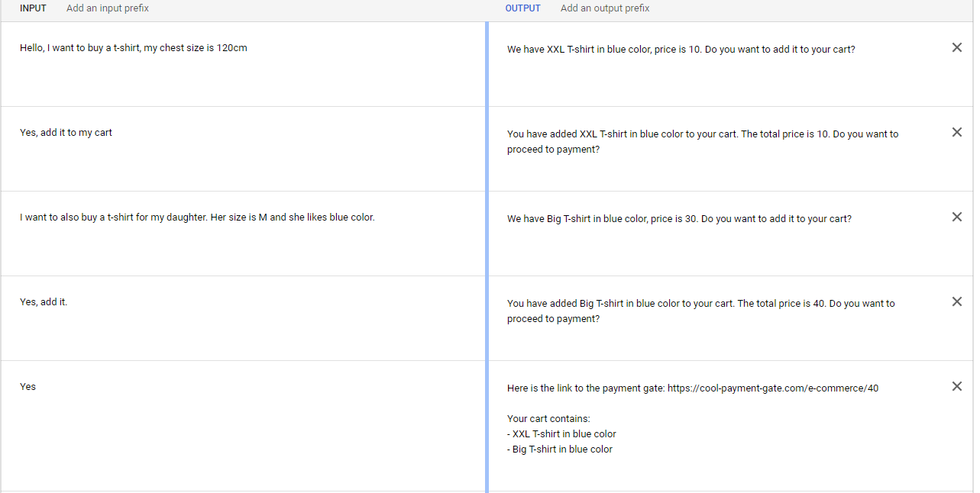Viewport: 980px width, 493px height.
Task: Click the "Yes, add it." input cell
Action: (x=44, y=302)
